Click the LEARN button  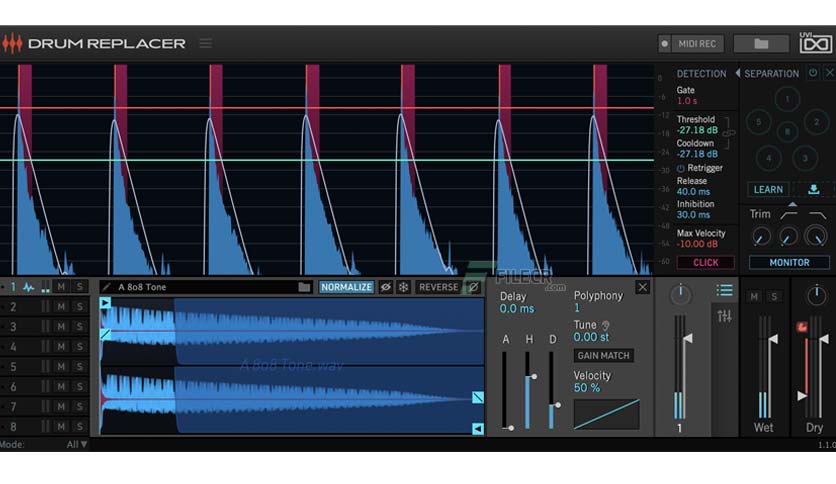tap(768, 189)
